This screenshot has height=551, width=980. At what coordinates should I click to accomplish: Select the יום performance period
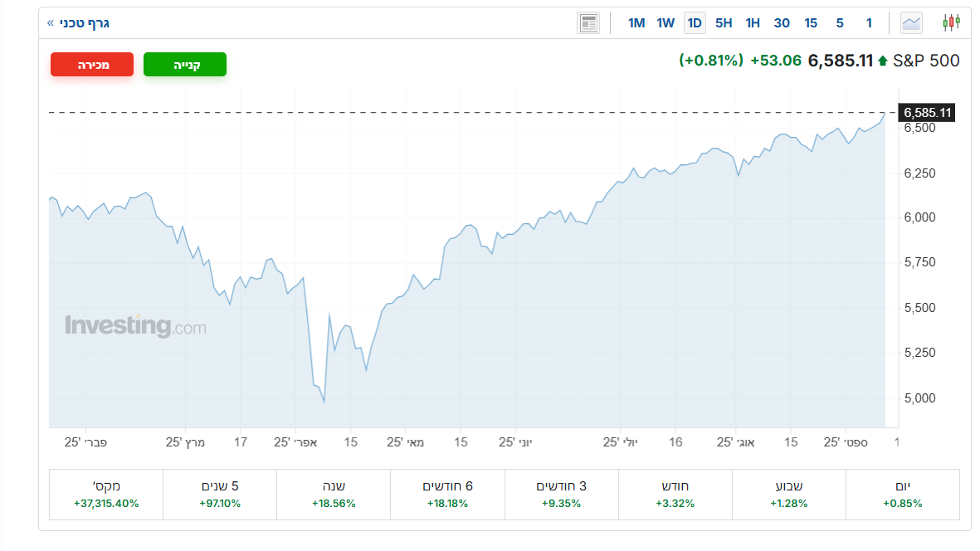(902, 495)
